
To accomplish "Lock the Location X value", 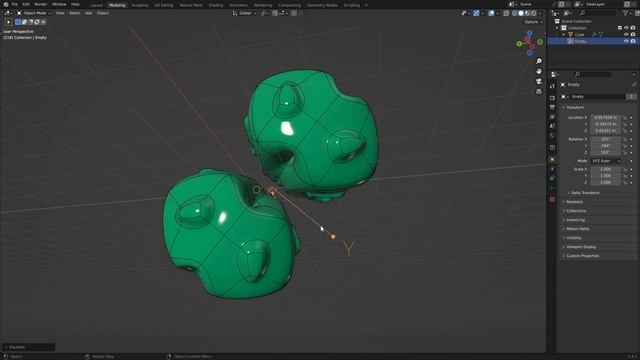I will click(x=625, y=118).
